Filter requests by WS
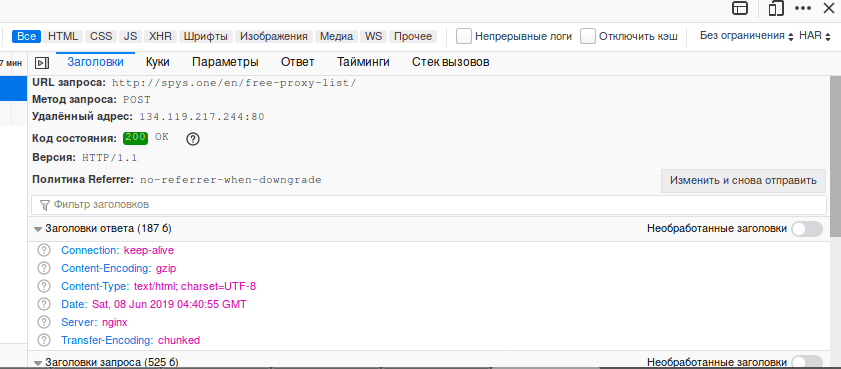Image resolution: width=841 pixels, height=369 pixels. (373, 36)
